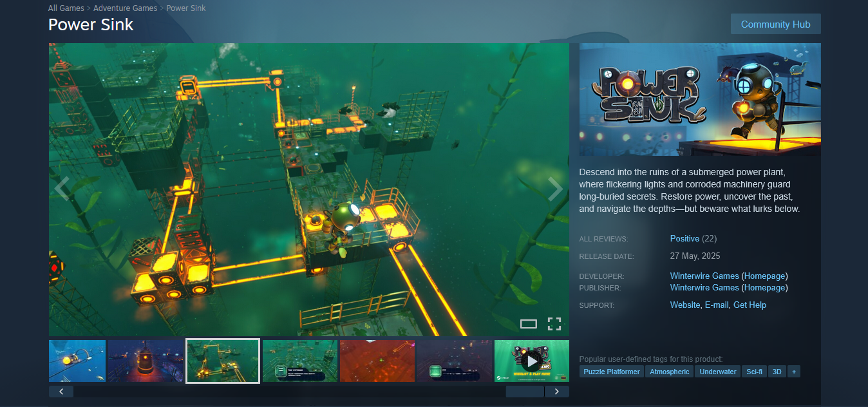The image size is (868, 407).
Task: Expand more tags with plus button
Action: tap(793, 372)
